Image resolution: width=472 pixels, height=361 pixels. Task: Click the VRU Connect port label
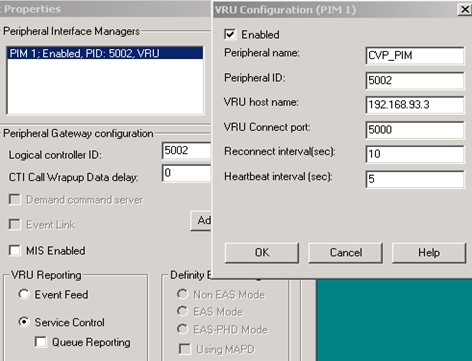click(x=267, y=127)
